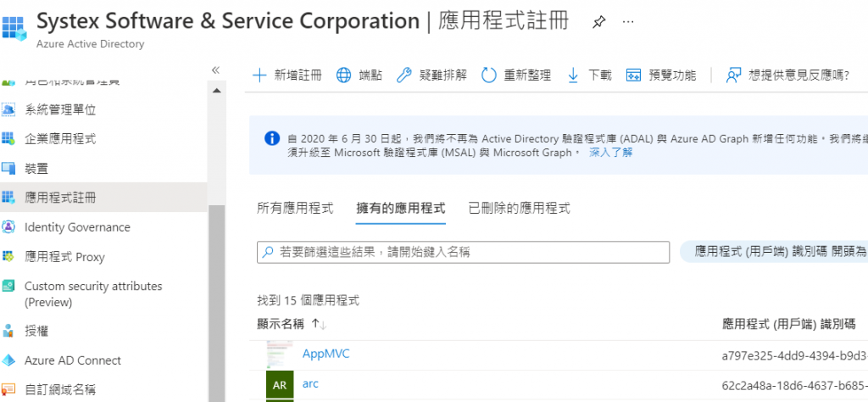
Task: Click the refresh icon for 重新整理
Action: coord(489,75)
